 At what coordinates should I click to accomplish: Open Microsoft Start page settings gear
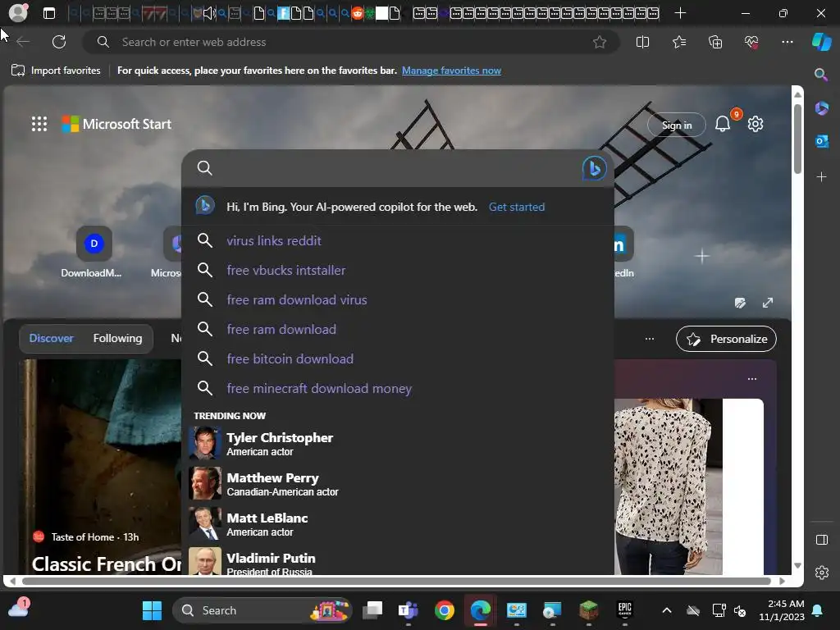[x=756, y=124]
